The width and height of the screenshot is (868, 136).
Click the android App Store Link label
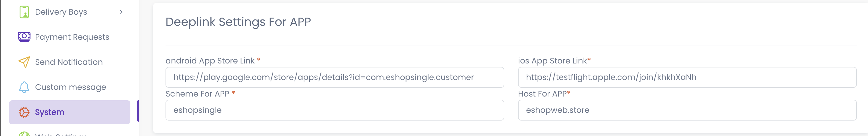pos(210,61)
